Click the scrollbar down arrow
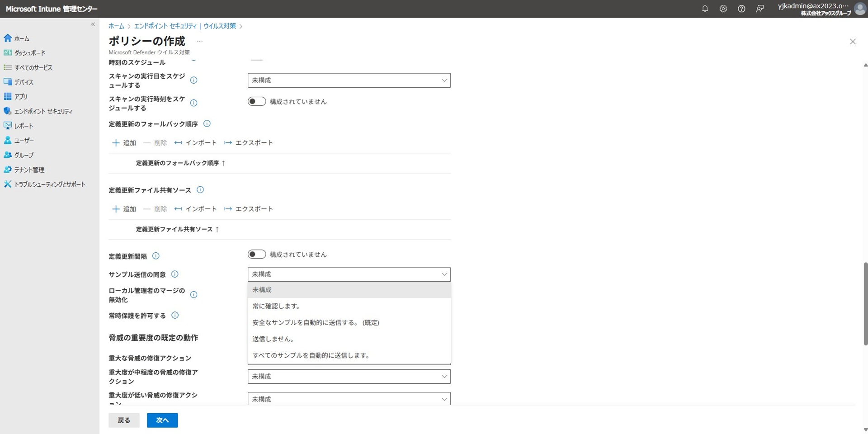This screenshot has height=434, width=868. pos(865,430)
